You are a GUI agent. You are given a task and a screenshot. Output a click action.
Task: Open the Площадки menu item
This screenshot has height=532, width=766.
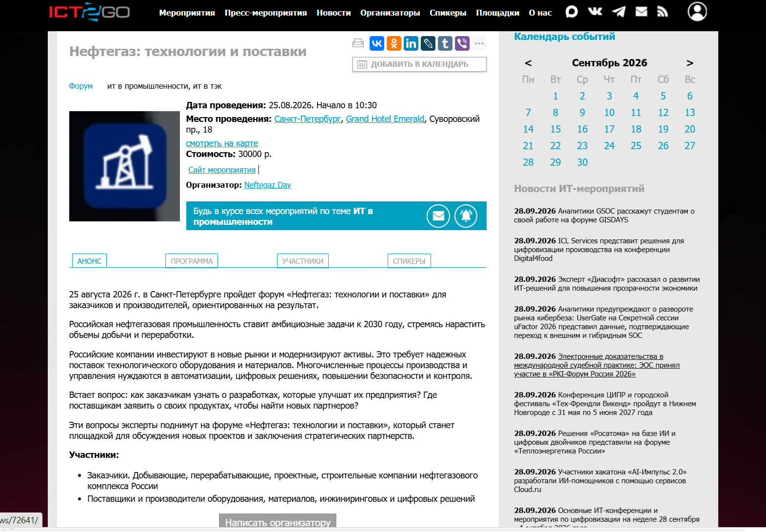(498, 13)
